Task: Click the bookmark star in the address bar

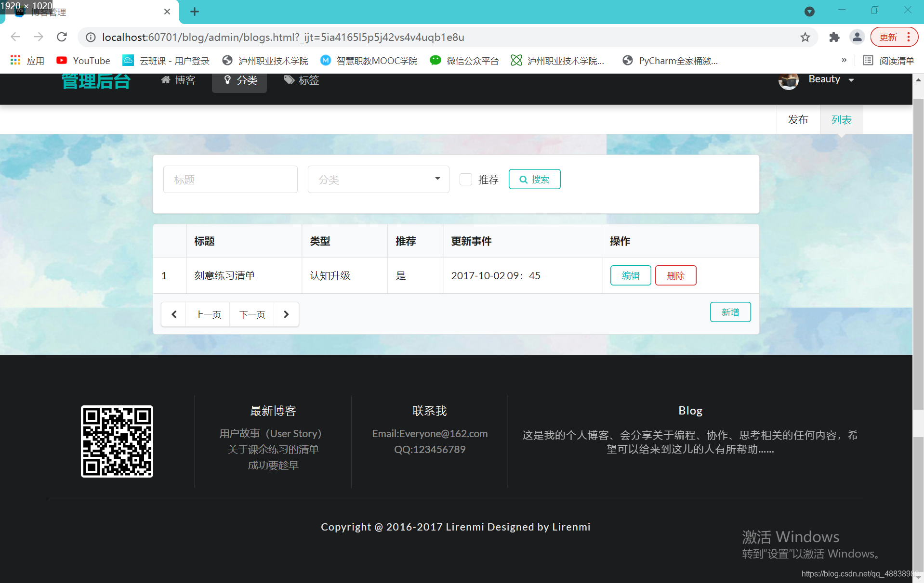Action: (x=805, y=37)
